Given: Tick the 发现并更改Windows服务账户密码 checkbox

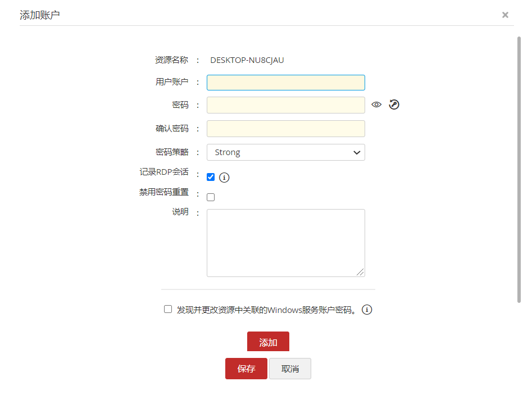Looking at the screenshot, I should click(168, 309).
